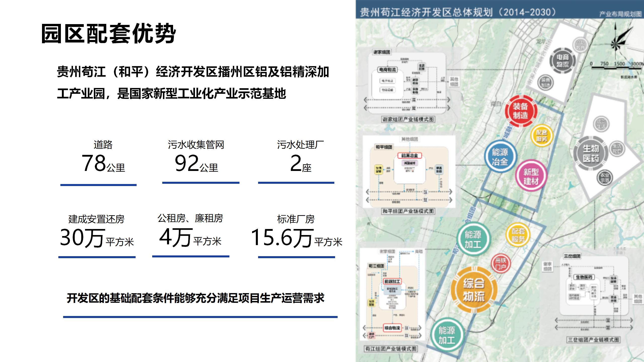Screen dimensions: 644x362
Task: Click the 谢家组团产业链模式图 caption
Action: click(x=408, y=119)
